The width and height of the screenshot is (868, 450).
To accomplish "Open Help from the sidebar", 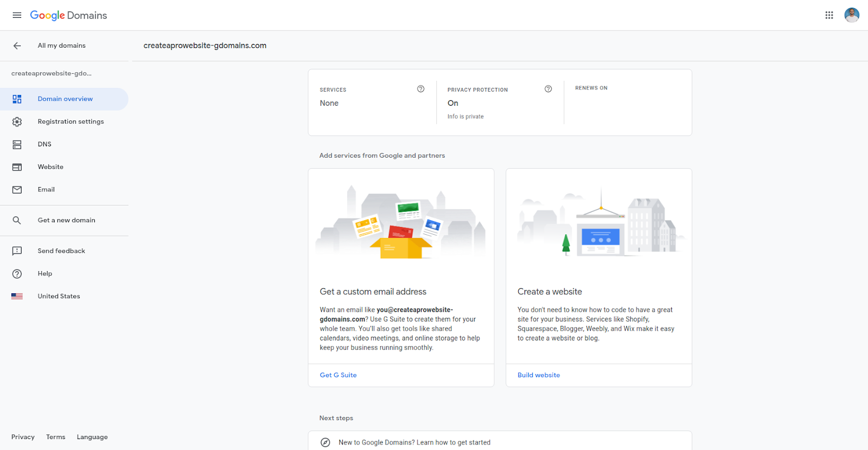I will click(64, 274).
